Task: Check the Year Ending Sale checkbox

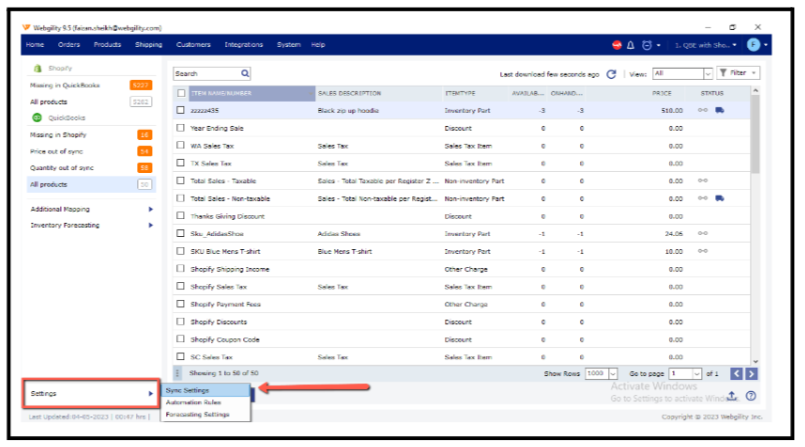Action: point(180,128)
